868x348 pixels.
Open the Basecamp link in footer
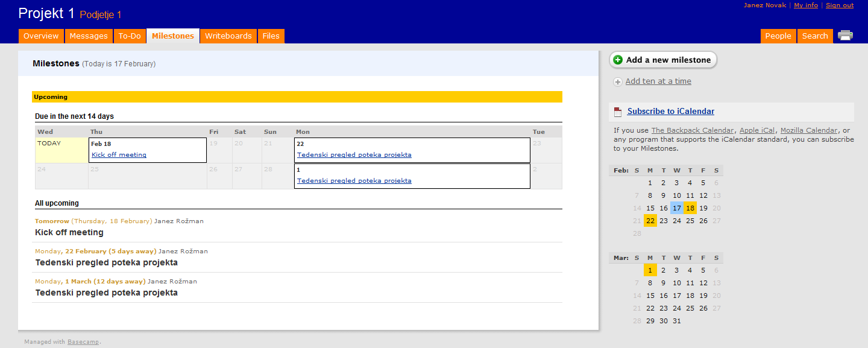pos(83,342)
